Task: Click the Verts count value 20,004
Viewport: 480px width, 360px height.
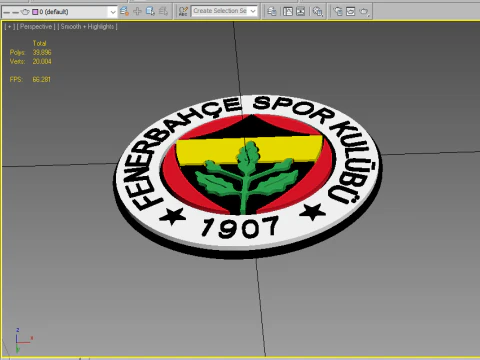Action: pos(42,61)
